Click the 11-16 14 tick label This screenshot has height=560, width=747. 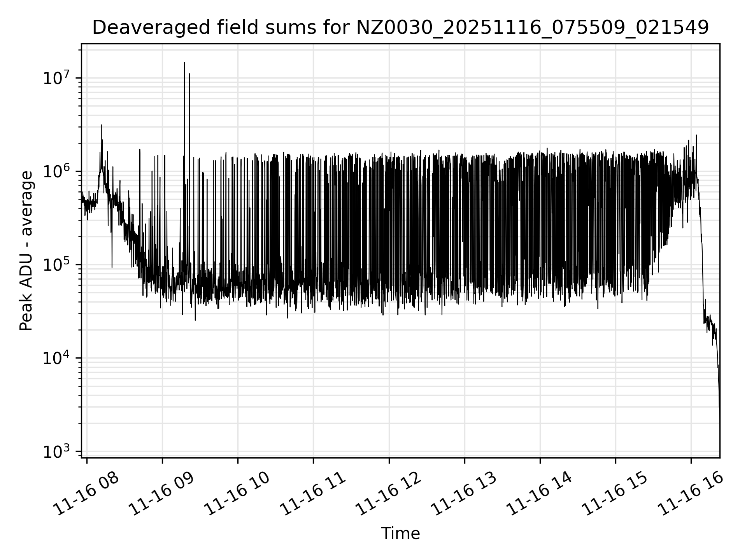[540, 494]
